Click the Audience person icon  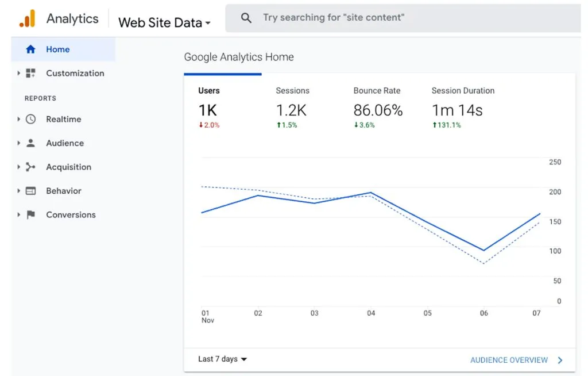point(30,143)
